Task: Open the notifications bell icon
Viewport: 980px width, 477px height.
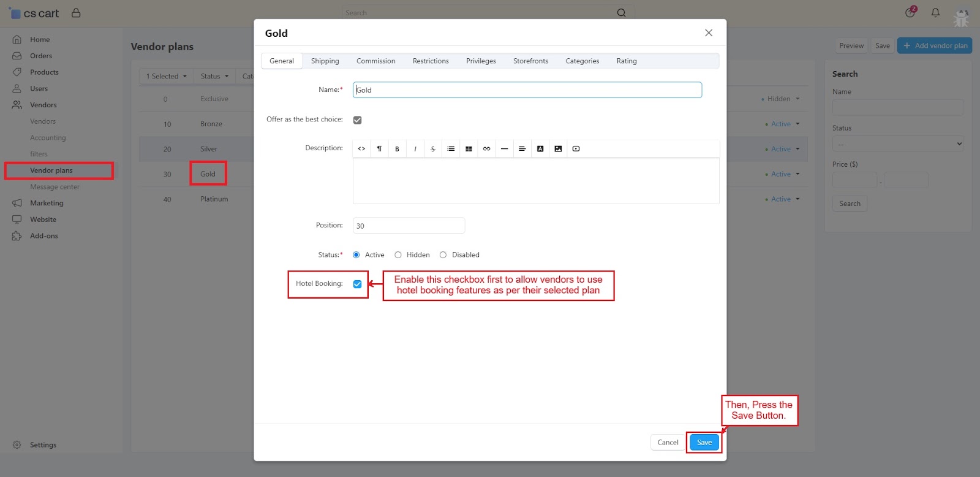Action: (x=935, y=13)
